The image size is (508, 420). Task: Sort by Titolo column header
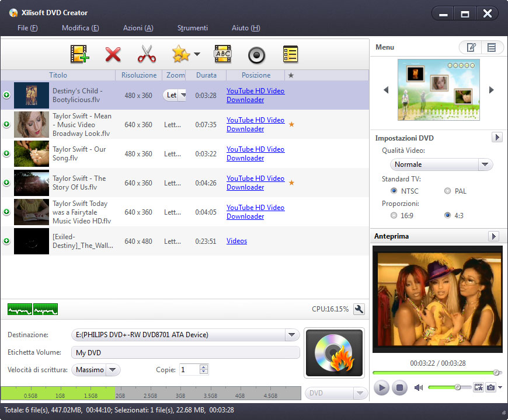pyautogui.click(x=58, y=75)
